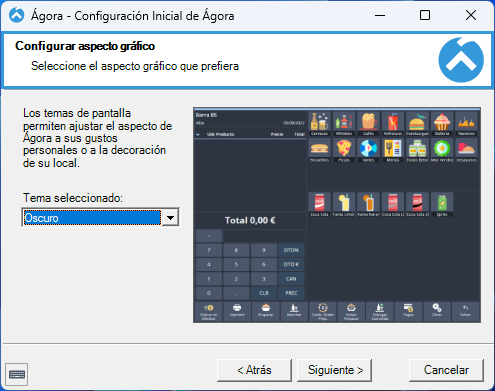
Task: Click the Ágora logo in header banner
Action: (x=461, y=60)
